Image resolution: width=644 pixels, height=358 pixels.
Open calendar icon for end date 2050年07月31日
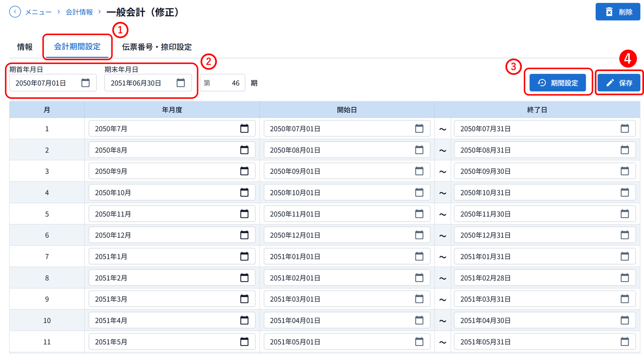click(x=625, y=128)
